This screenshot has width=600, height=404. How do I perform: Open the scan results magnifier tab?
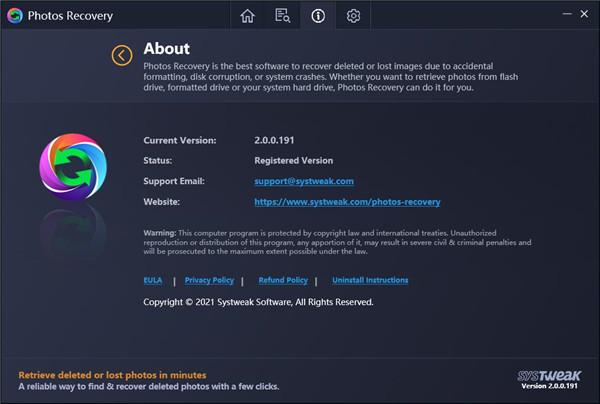pyautogui.click(x=283, y=16)
